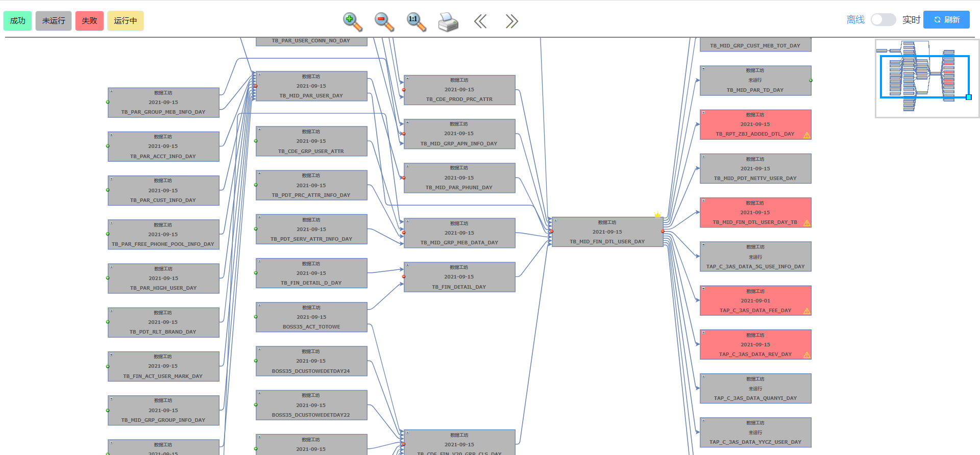Select the BOSS35_DCUSTOWEDETDAY22 node

click(x=311, y=405)
